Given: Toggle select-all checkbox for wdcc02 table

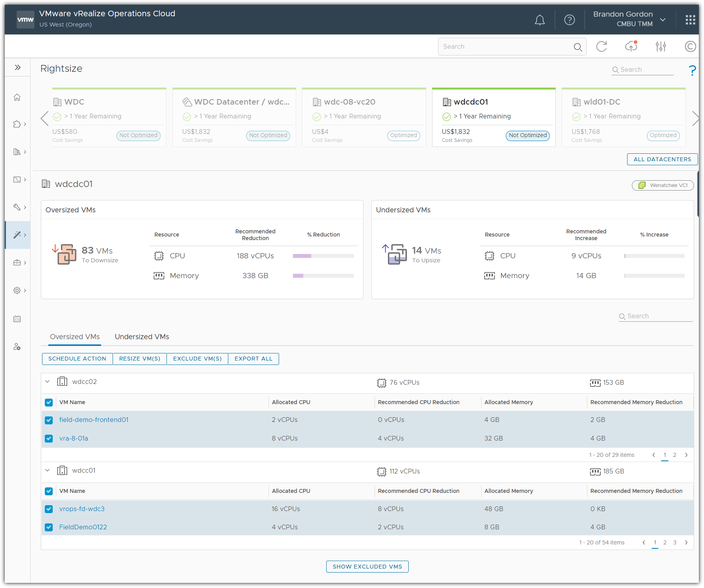Looking at the screenshot, I should point(49,403).
